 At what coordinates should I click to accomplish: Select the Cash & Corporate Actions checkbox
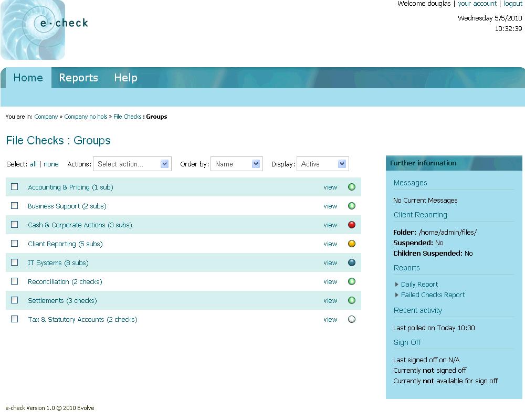click(x=14, y=224)
